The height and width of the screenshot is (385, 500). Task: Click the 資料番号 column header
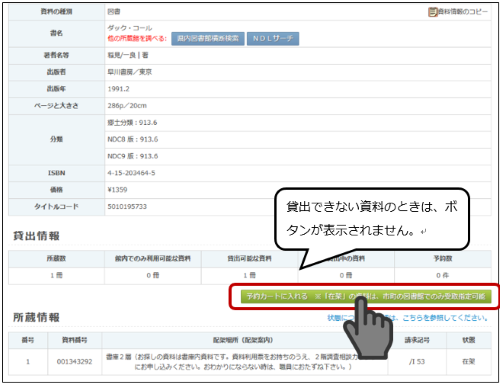pyautogui.click(x=75, y=340)
